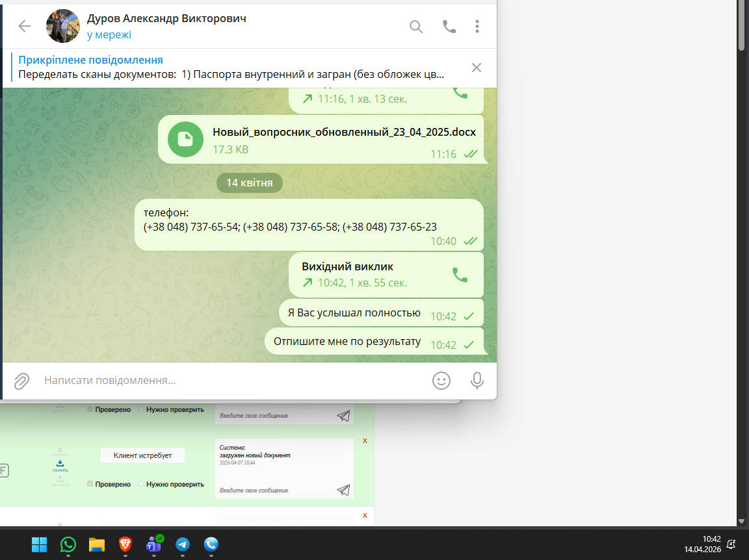Call back via the 10:42 outgoing call phone icon

click(x=460, y=275)
